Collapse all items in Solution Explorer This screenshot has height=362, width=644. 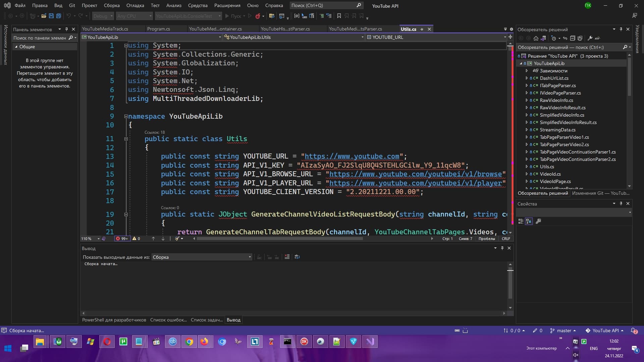(x=573, y=38)
